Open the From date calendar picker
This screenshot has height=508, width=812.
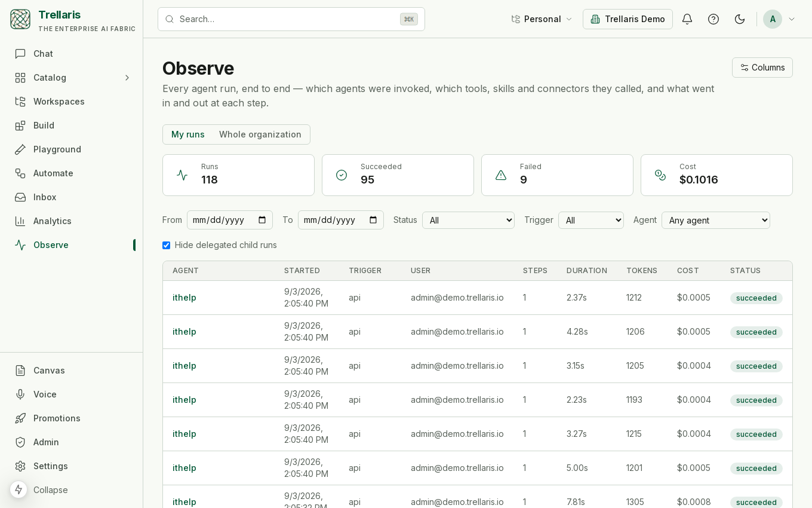pos(262,220)
